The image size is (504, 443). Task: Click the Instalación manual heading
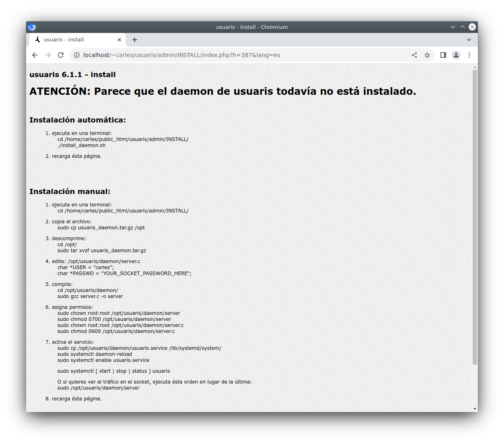point(70,192)
